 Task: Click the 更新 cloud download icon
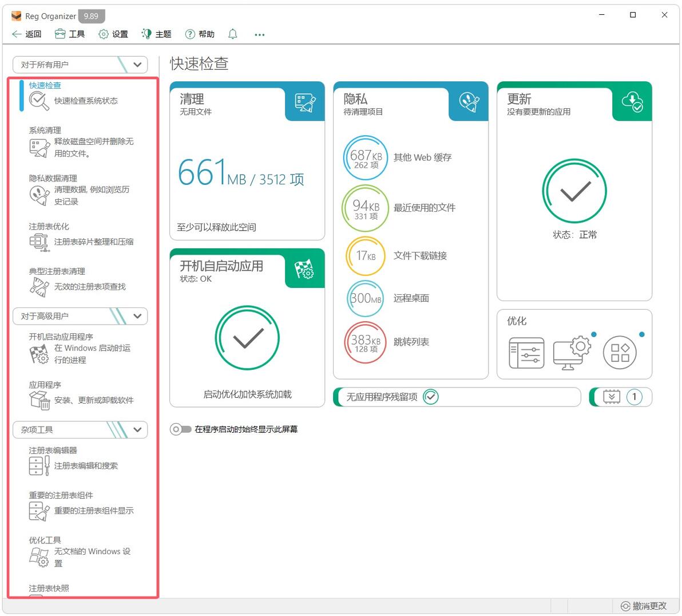coord(632,102)
